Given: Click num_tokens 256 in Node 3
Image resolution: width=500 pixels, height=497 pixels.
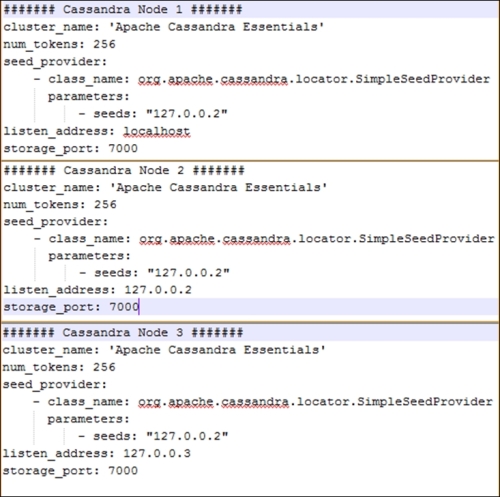Looking at the screenshot, I should [x=59, y=367].
